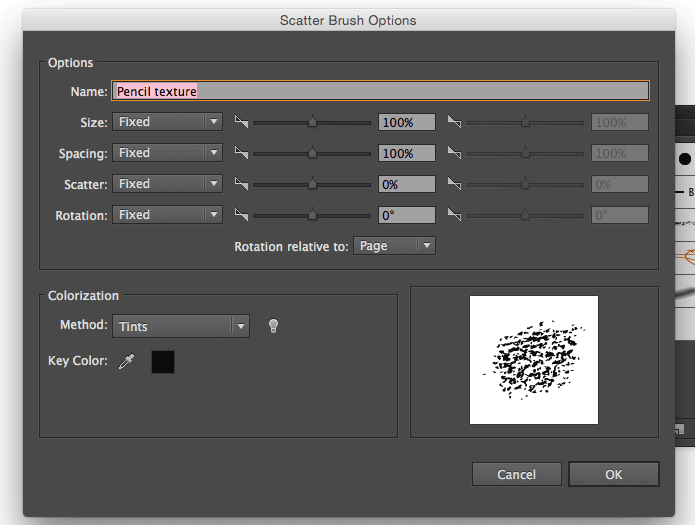Open the Rotation Fixed dropdown
Image resolution: width=695 pixels, height=525 pixels.
[167, 215]
